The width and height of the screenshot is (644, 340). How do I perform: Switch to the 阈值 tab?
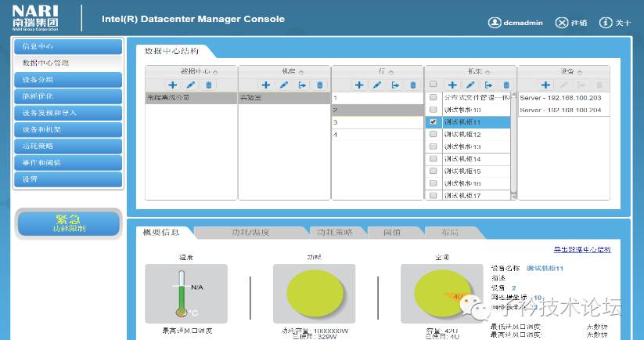(x=392, y=233)
